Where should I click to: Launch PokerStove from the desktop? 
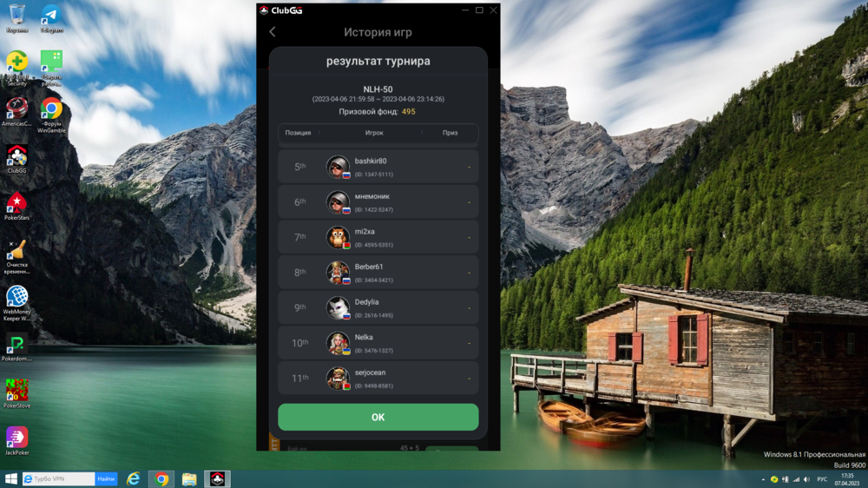click(x=16, y=392)
